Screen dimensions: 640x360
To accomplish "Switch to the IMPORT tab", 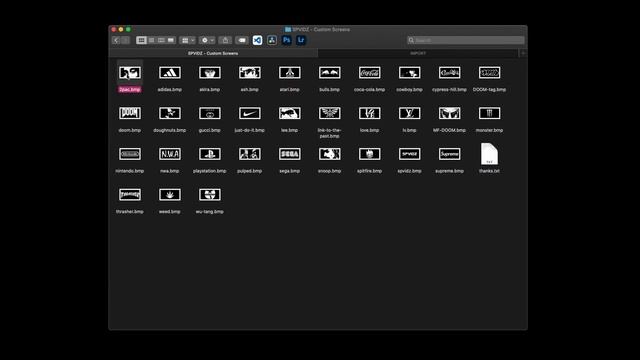I will coord(418,53).
